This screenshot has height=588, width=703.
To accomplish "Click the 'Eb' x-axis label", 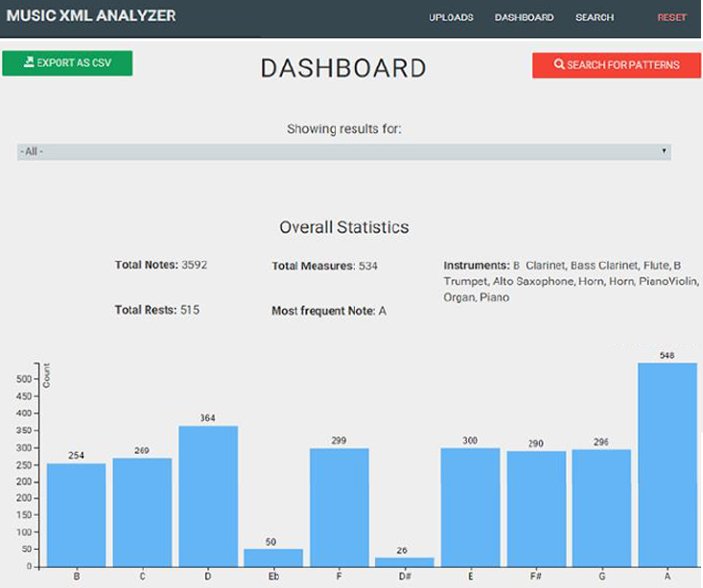I will click(273, 576).
